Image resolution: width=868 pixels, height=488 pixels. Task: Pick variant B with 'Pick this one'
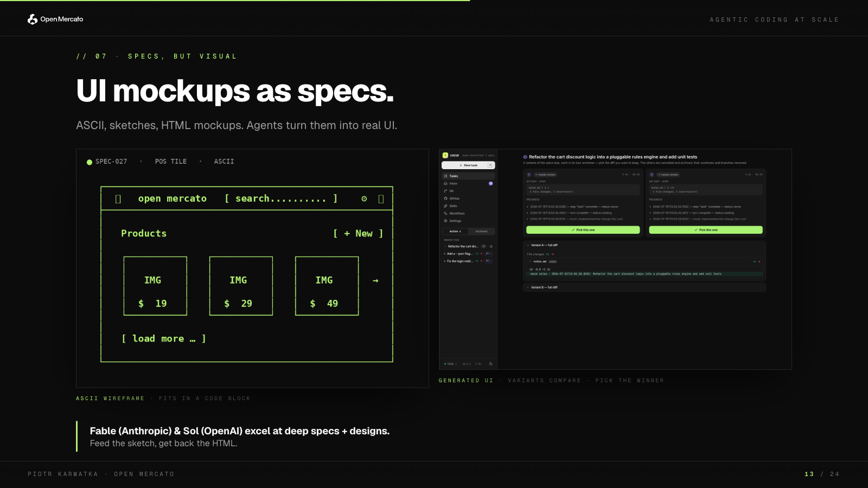[706, 230]
